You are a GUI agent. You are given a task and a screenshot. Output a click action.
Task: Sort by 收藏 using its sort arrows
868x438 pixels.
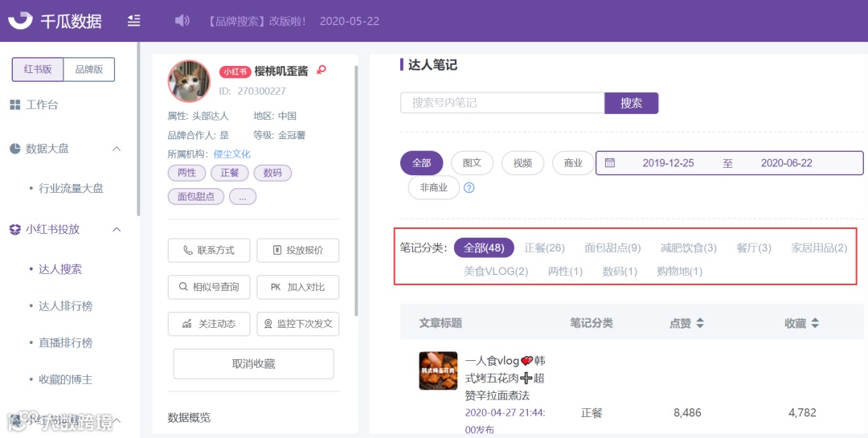(815, 323)
